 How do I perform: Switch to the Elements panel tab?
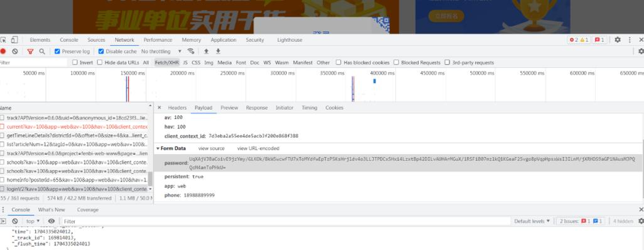pyautogui.click(x=40, y=39)
